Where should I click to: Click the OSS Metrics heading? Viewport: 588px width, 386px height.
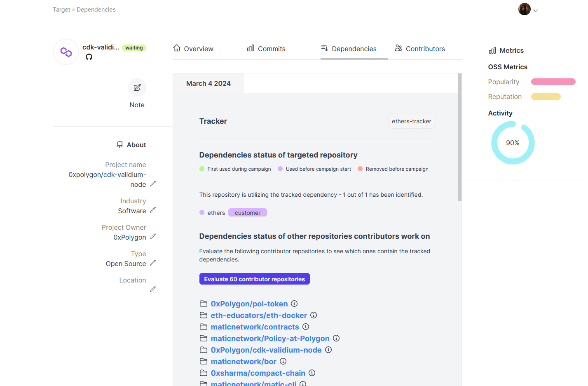point(508,67)
